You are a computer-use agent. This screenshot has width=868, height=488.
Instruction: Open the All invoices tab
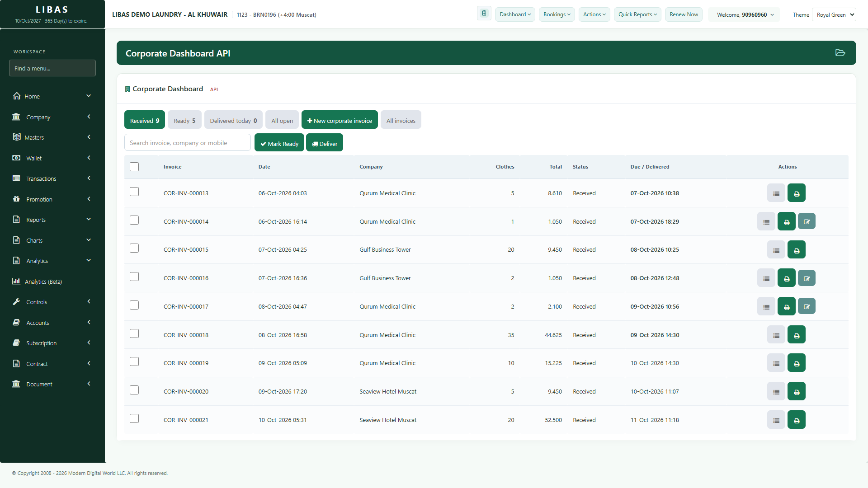coord(401,120)
